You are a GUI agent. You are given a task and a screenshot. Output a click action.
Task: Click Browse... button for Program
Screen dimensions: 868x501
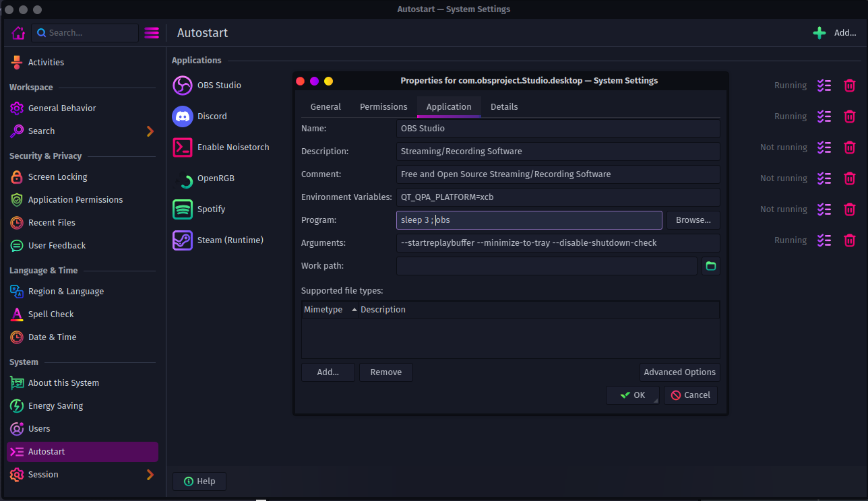click(x=693, y=220)
